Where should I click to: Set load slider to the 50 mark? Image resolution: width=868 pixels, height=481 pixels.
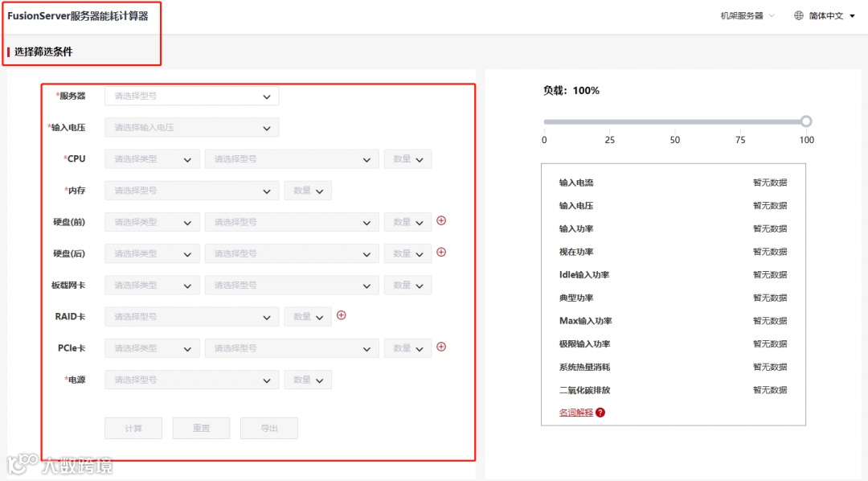[675, 121]
